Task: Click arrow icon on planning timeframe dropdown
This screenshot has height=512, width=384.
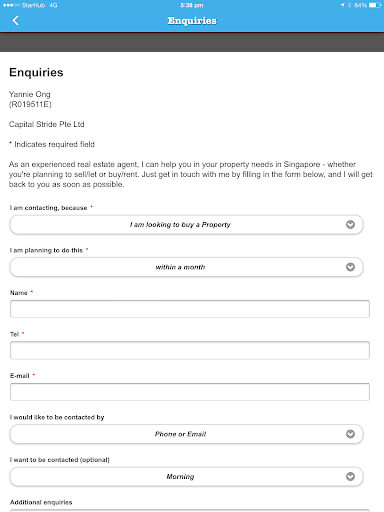Action: coord(350,267)
